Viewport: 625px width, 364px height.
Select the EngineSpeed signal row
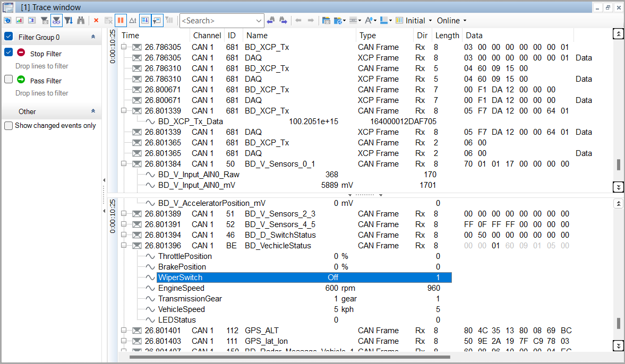[304, 288]
